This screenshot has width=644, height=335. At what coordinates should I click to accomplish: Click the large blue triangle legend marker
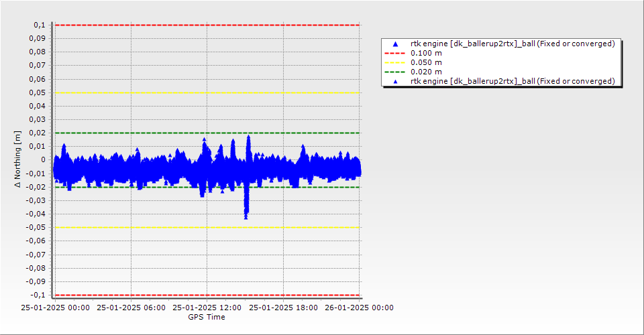[396, 44]
